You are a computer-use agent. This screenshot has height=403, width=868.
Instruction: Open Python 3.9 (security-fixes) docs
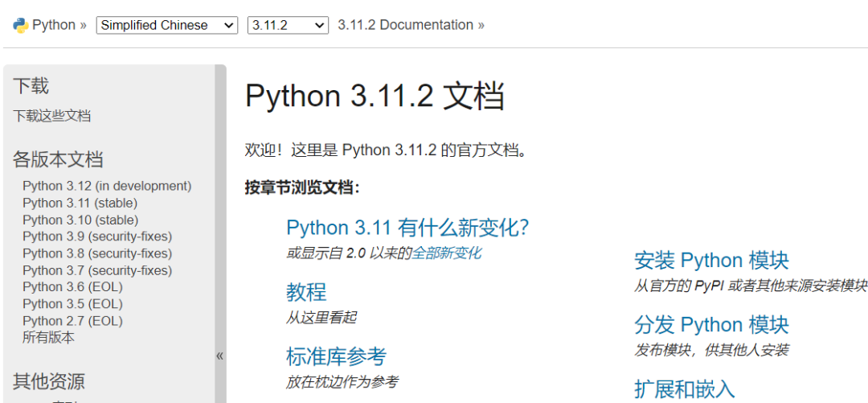[x=97, y=236]
